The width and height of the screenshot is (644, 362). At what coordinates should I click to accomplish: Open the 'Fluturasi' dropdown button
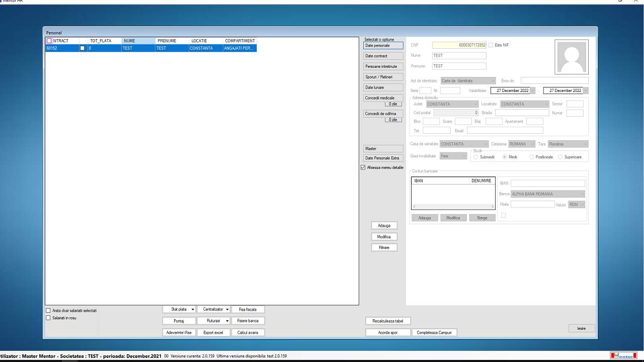tap(213, 321)
